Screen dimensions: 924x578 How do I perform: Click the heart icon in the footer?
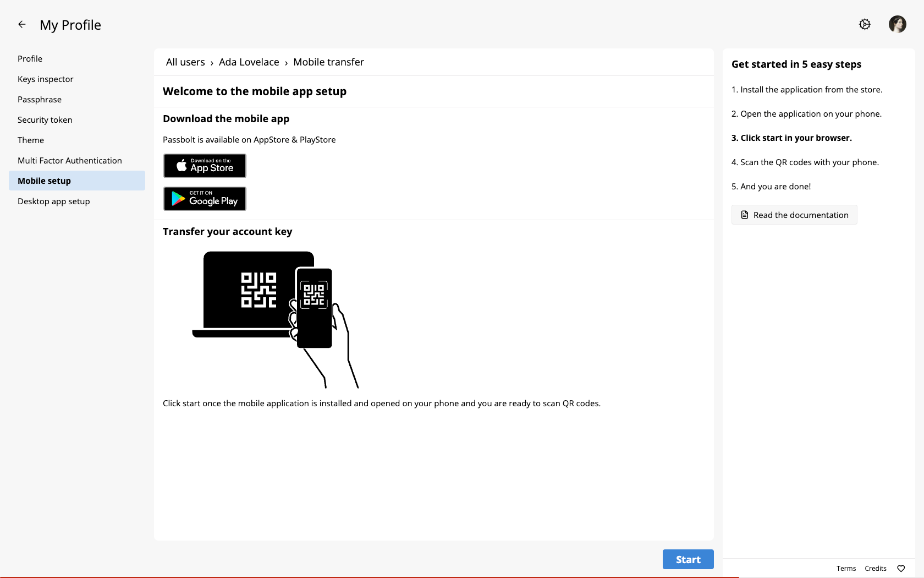point(901,569)
